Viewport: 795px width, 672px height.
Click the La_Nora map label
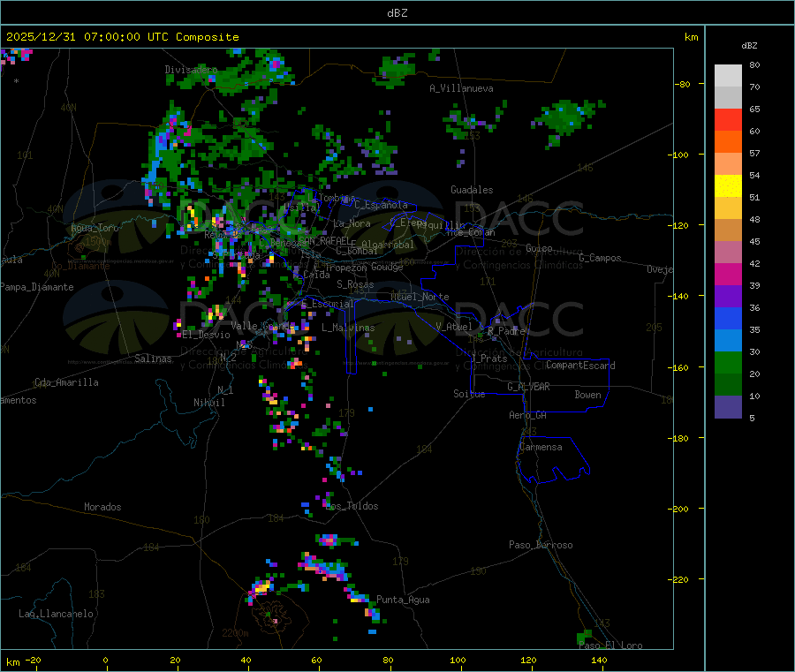pyautogui.click(x=352, y=223)
